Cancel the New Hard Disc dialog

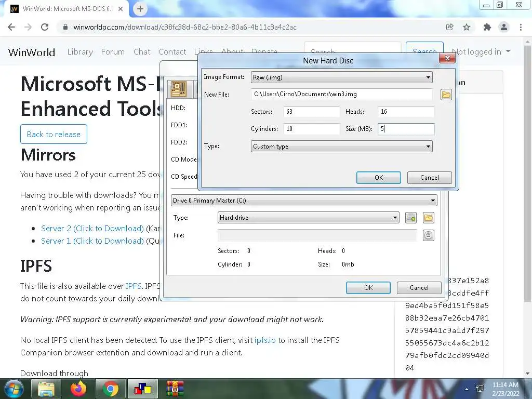tap(429, 178)
